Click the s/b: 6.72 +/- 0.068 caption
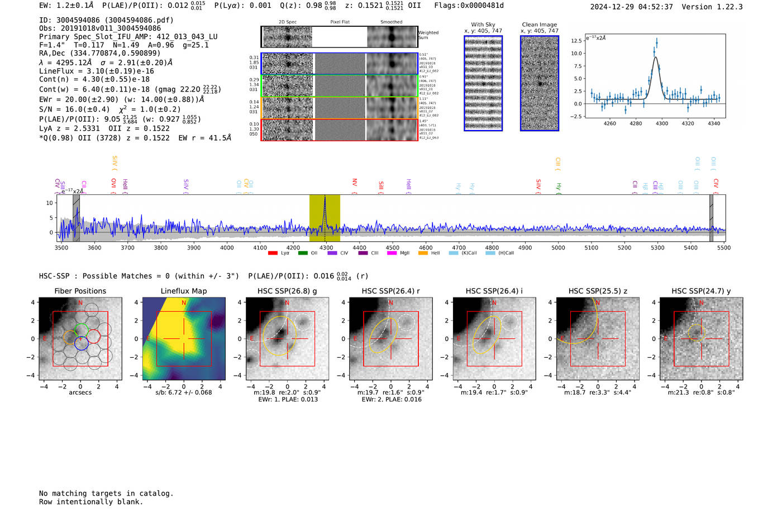 click(184, 392)
